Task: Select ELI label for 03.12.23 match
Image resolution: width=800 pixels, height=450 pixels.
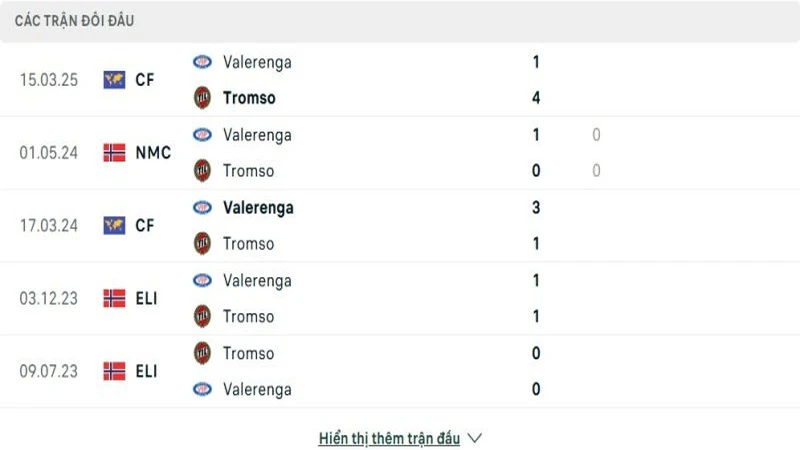Action: click(x=146, y=298)
